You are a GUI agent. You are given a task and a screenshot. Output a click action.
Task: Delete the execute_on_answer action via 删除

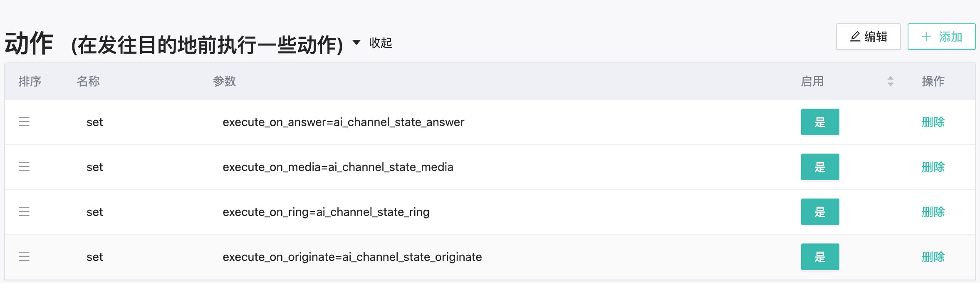click(933, 122)
